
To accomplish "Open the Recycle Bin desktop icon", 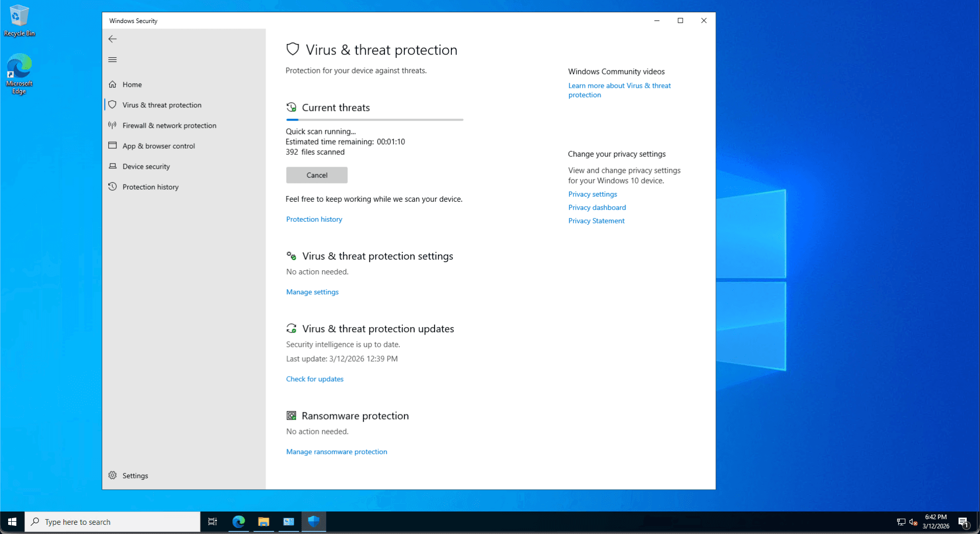I will pyautogui.click(x=19, y=20).
